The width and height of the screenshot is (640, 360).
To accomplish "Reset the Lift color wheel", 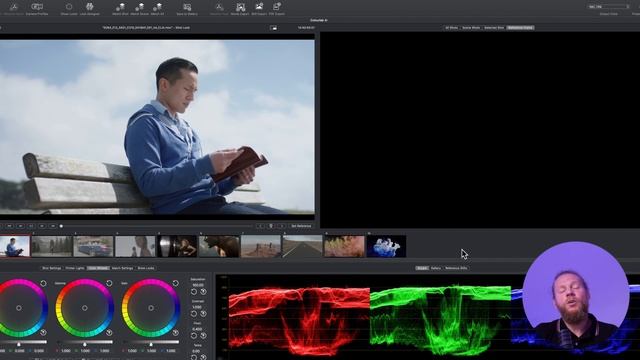I will point(43,283).
